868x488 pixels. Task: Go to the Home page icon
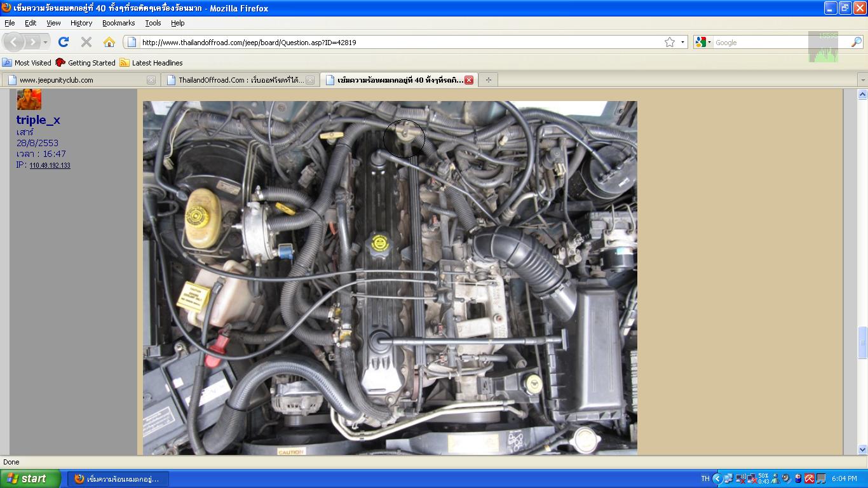tap(109, 43)
